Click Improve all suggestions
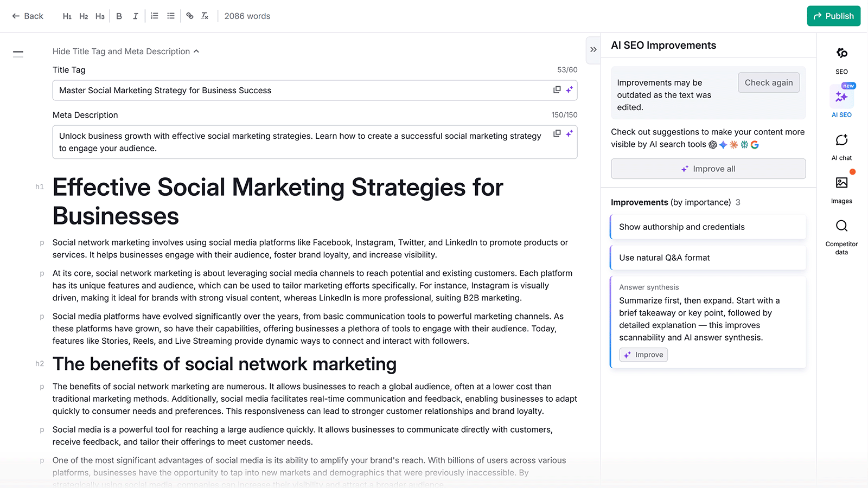The height and width of the screenshot is (488, 868). tap(708, 169)
